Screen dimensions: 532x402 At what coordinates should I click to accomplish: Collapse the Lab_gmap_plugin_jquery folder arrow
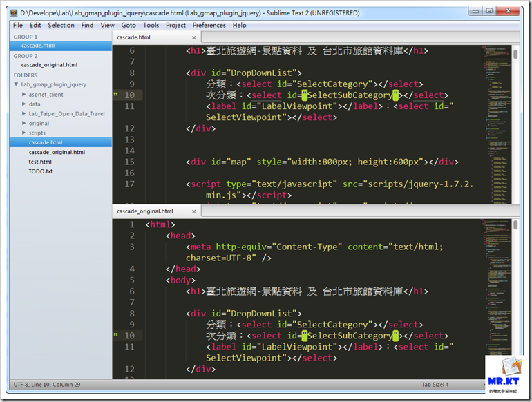(x=16, y=84)
